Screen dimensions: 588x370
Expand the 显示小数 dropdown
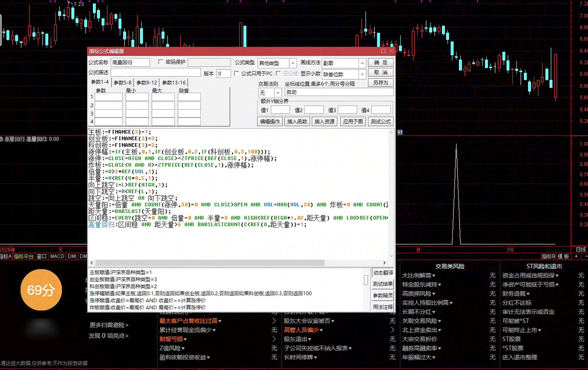click(362, 74)
